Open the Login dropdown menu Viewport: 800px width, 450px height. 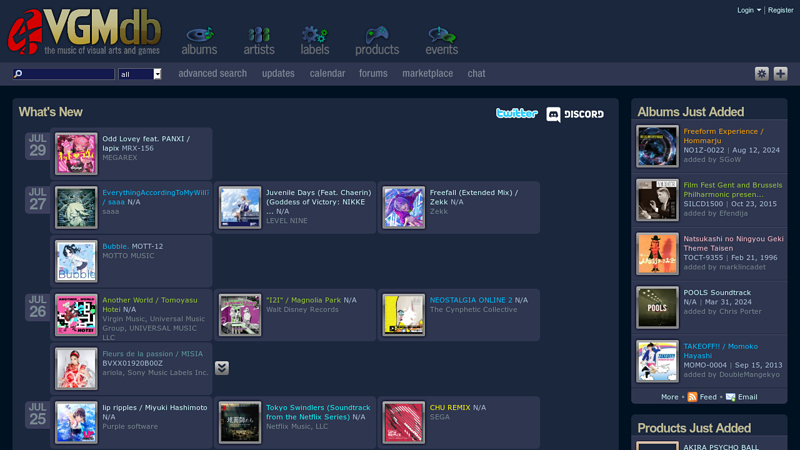coord(748,10)
